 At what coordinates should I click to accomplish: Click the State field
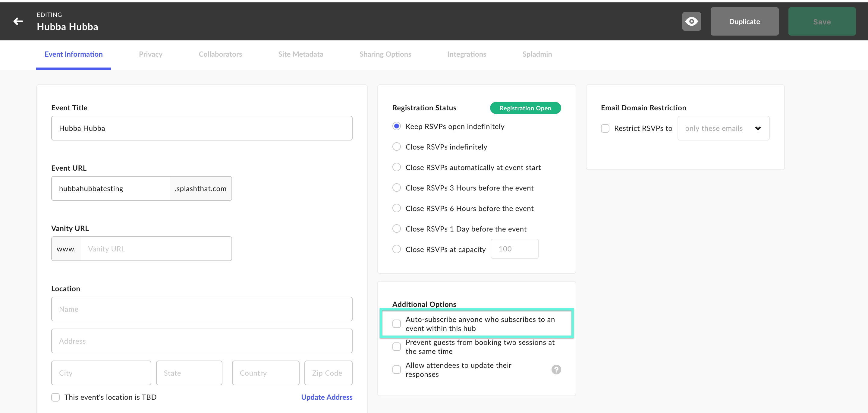(x=189, y=373)
